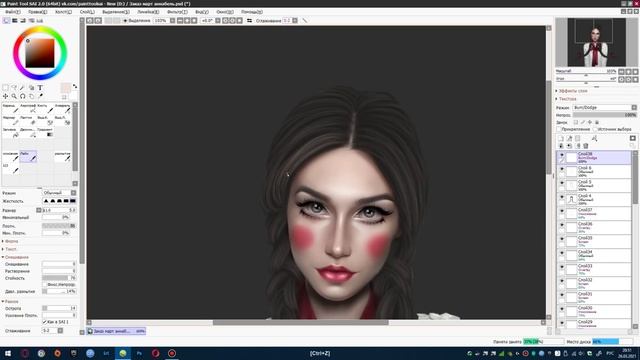
Task: Toggle the Прикрепление (clipping) checkbox
Action: (x=560, y=129)
